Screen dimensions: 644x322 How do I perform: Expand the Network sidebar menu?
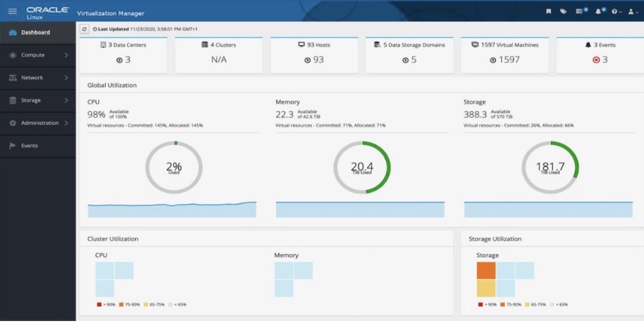(x=38, y=77)
